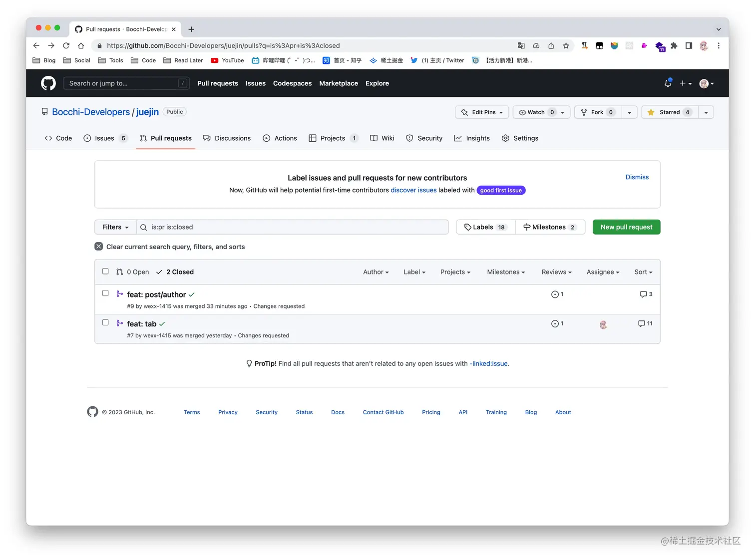Screen dimensions: 755x560
Task: Open comments count 3 on feat: post/author
Action: click(x=646, y=294)
